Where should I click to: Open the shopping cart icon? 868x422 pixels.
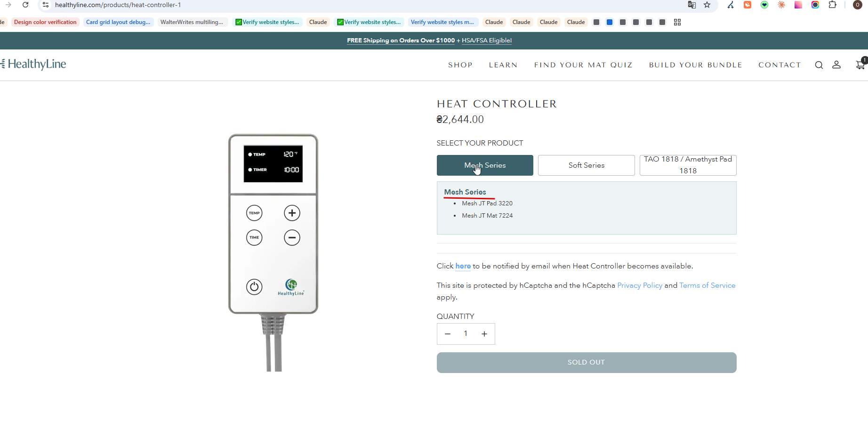click(860, 65)
